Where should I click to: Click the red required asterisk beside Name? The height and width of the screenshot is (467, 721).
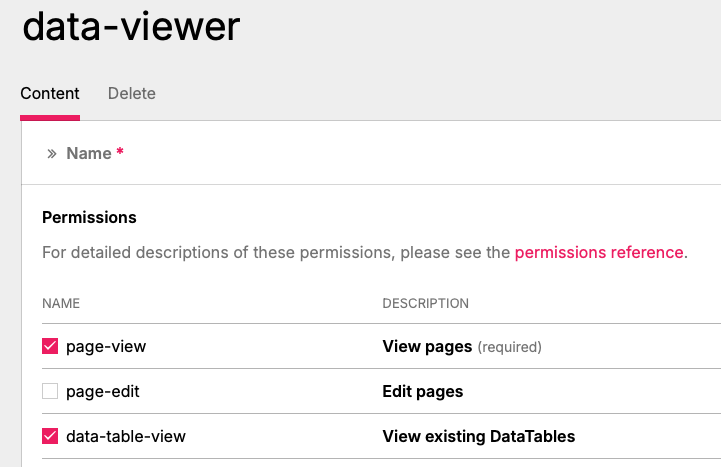coord(120,151)
